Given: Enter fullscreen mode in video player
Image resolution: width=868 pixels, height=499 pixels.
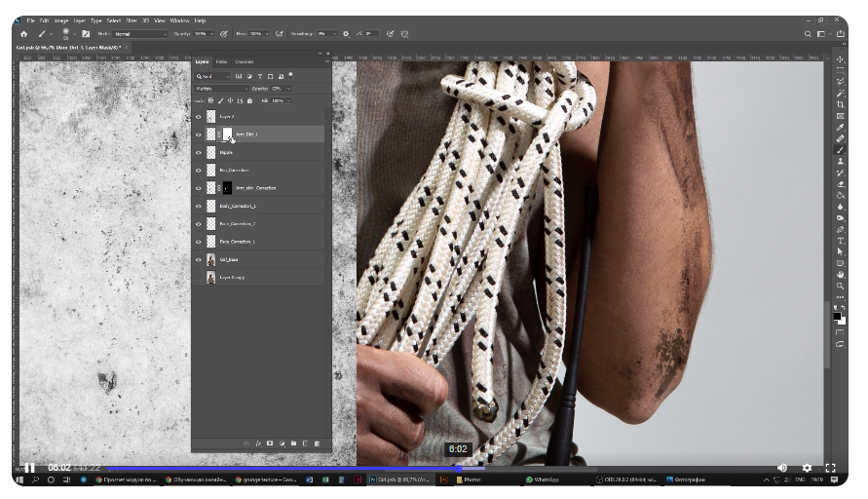Looking at the screenshot, I should click(x=831, y=468).
